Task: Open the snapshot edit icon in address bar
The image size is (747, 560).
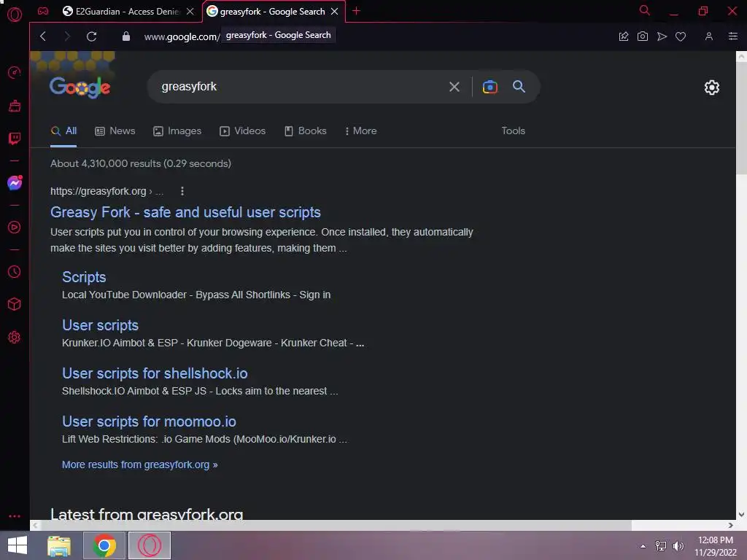Action: tap(624, 36)
